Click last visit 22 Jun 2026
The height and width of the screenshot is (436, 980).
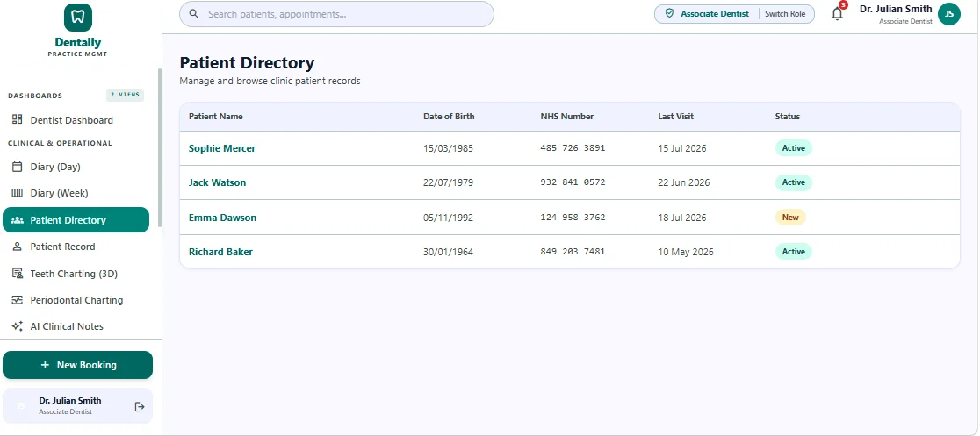pos(684,183)
